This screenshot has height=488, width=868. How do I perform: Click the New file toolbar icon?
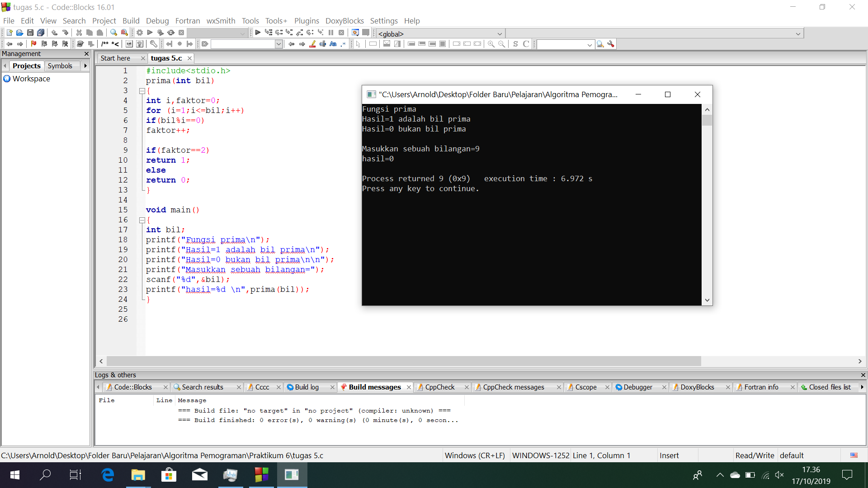click(x=9, y=33)
